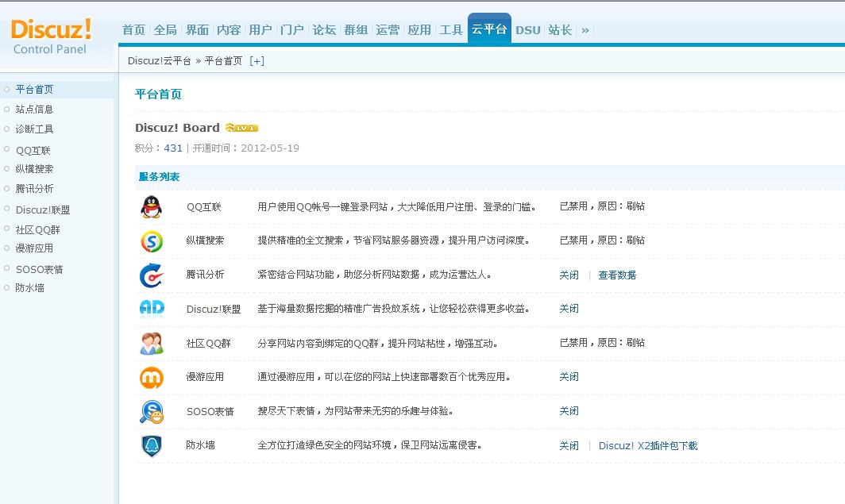Click the Discuz! Board site name
The width and height of the screenshot is (845, 504).
(x=177, y=128)
